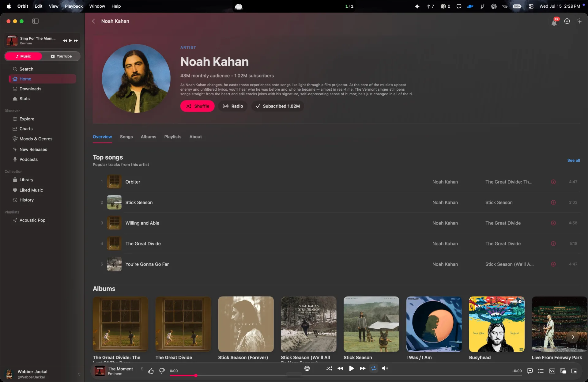This screenshot has height=382, width=588.
Task: Start Noah Kahan Radio
Action: 233,106
